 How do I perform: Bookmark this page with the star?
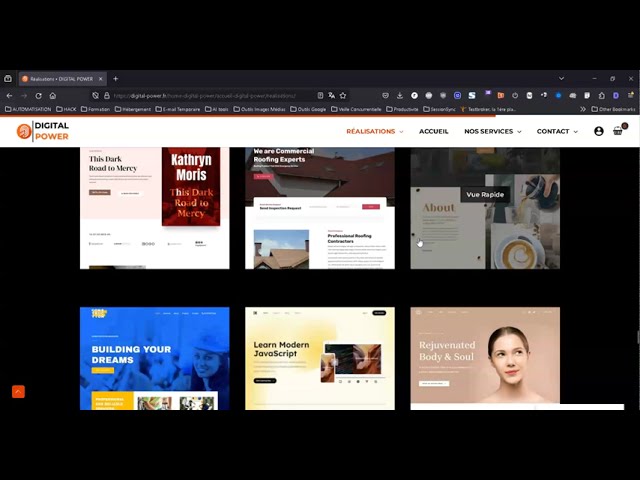pos(343,96)
